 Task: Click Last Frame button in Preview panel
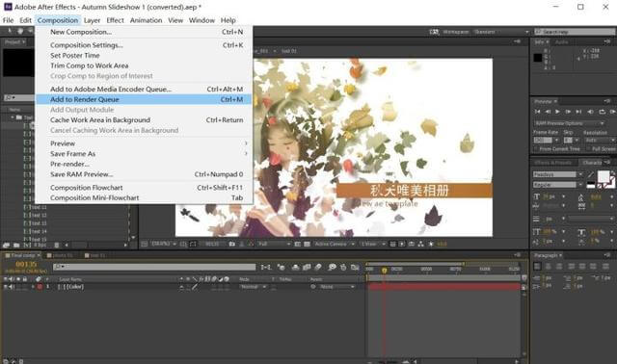pyautogui.click(x=578, y=112)
